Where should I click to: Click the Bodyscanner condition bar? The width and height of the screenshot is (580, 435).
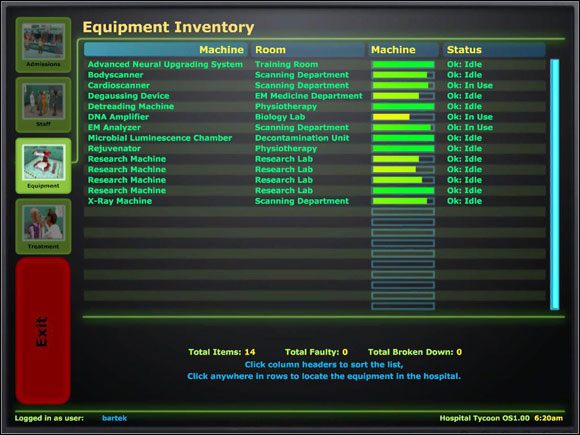[x=403, y=75]
